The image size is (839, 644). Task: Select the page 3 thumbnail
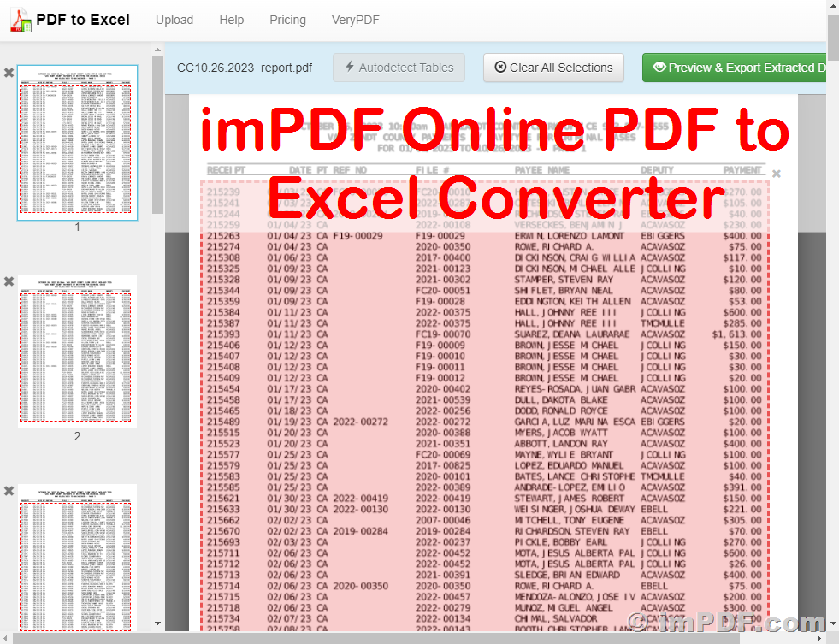point(77,558)
